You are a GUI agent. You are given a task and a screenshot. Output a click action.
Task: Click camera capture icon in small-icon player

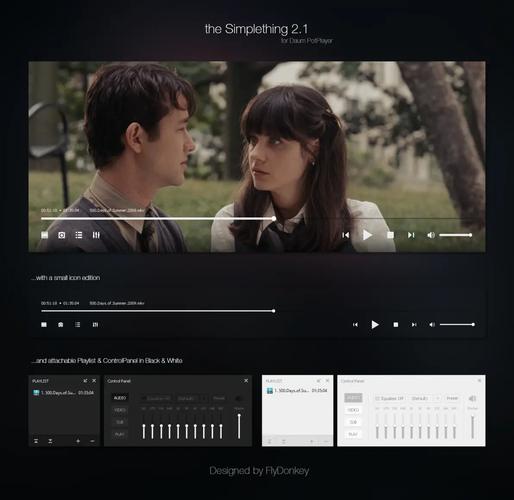click(x=61, y=325)
